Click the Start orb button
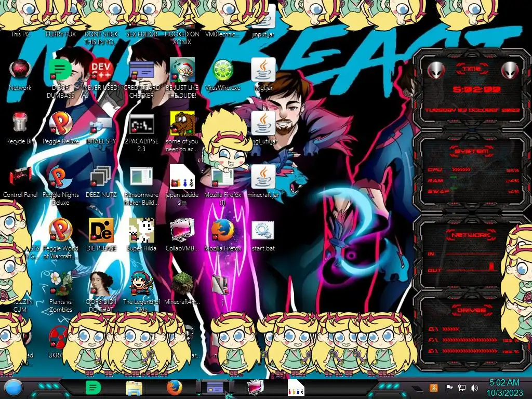Viewport: 532px width, 399px height. point(14,388)
